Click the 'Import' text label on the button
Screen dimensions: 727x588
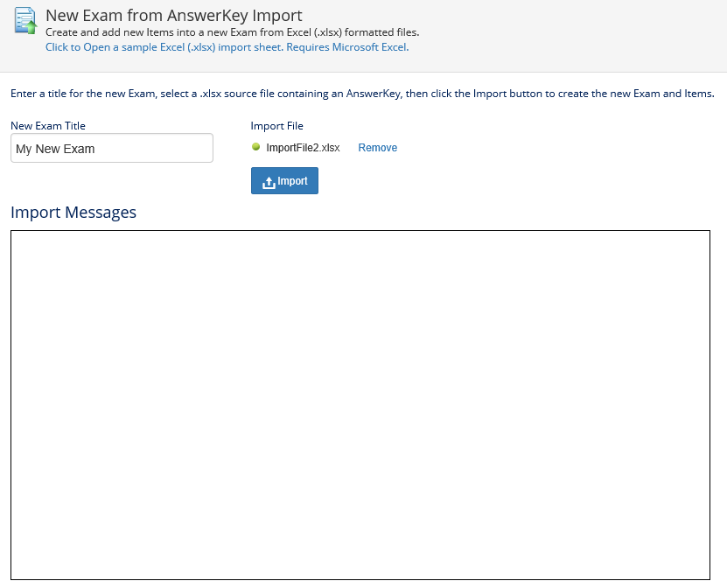click(292, 181)
